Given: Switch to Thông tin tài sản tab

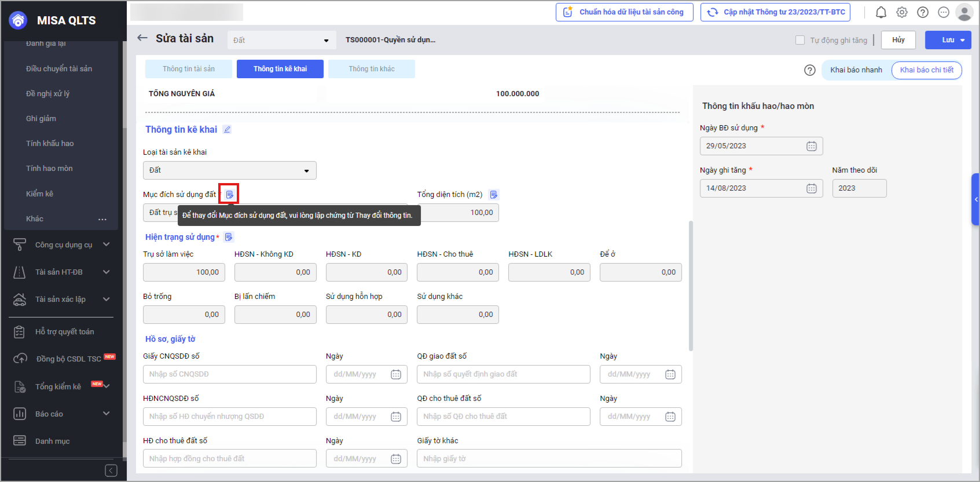Looking at the screenshot, I should 188,69.
